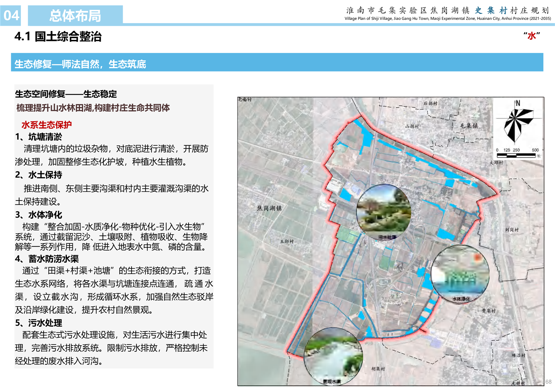
Task: Click the 生态修复 blue banner
Action: coord(277,63)
